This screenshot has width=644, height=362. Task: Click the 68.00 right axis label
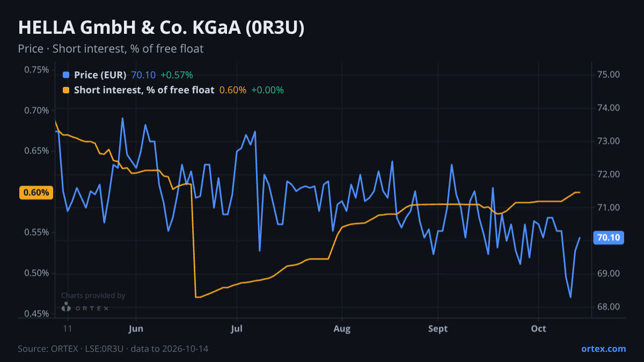[608, 307]
